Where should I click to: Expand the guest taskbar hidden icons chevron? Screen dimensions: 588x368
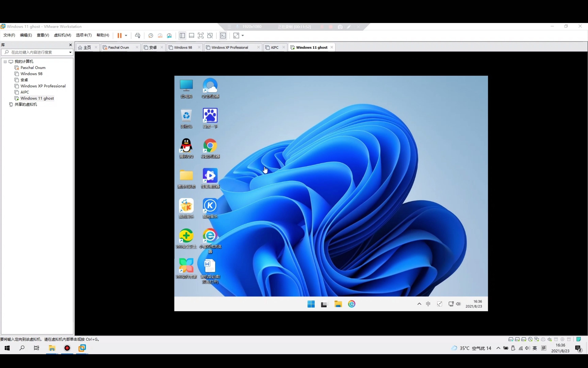(419, 304)
